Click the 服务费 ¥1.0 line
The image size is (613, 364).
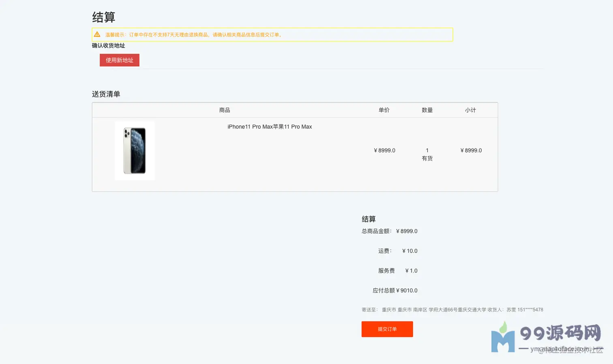point(398,271)
